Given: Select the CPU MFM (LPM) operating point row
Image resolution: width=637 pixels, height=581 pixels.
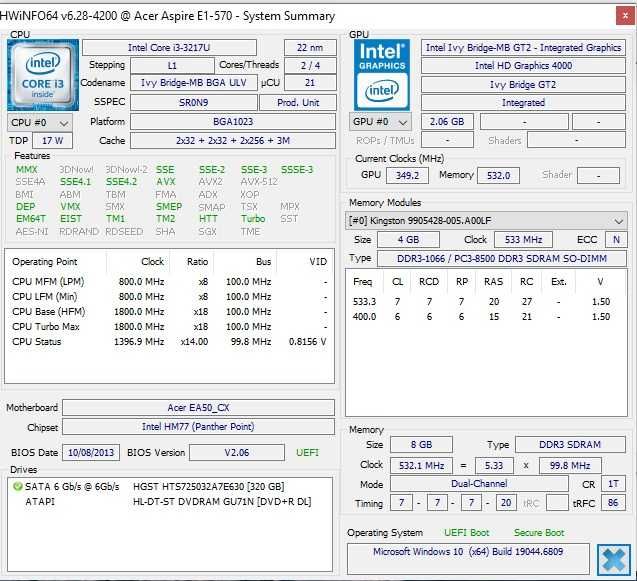Looking at the screenshot, I should coord(169,282).
